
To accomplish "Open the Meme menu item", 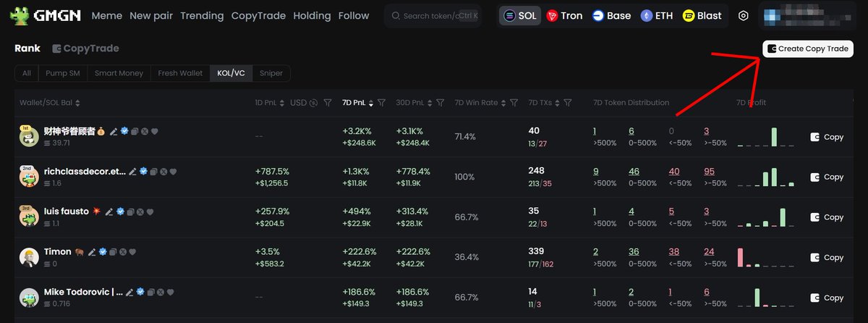I will 106,15.
